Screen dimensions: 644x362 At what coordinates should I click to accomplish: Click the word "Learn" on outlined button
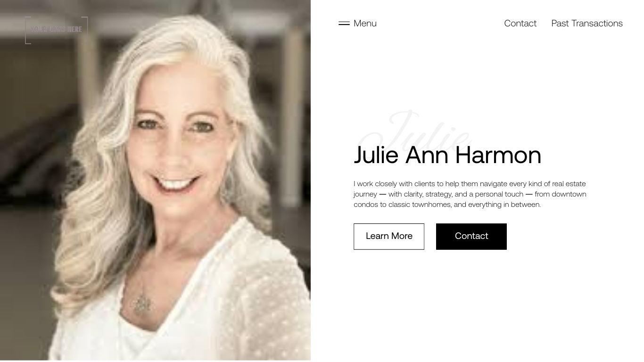coord(377,236)
